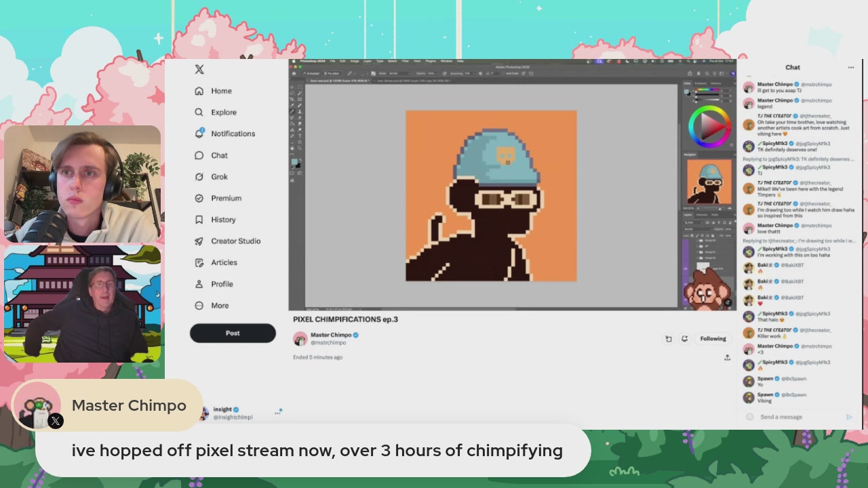The width and height of the screenshot is (868, 488).
Task: Open the emoji picker in chat input
Action: (x=749, y=417)
